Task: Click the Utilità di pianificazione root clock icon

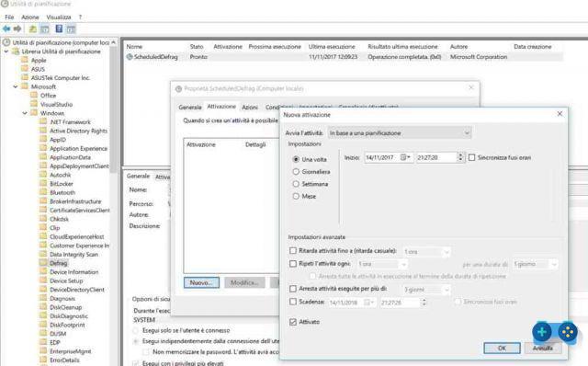Action: point(6,42)
